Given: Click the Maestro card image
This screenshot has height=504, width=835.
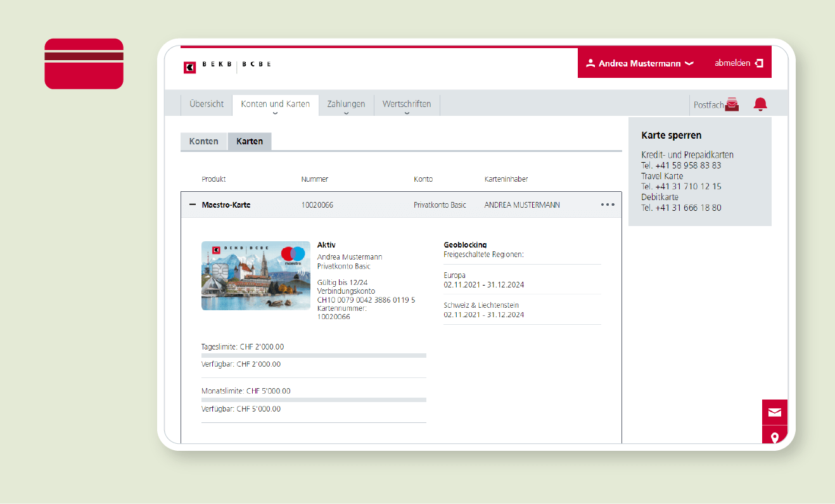Looking at the screenshot, I should (256, 275).
